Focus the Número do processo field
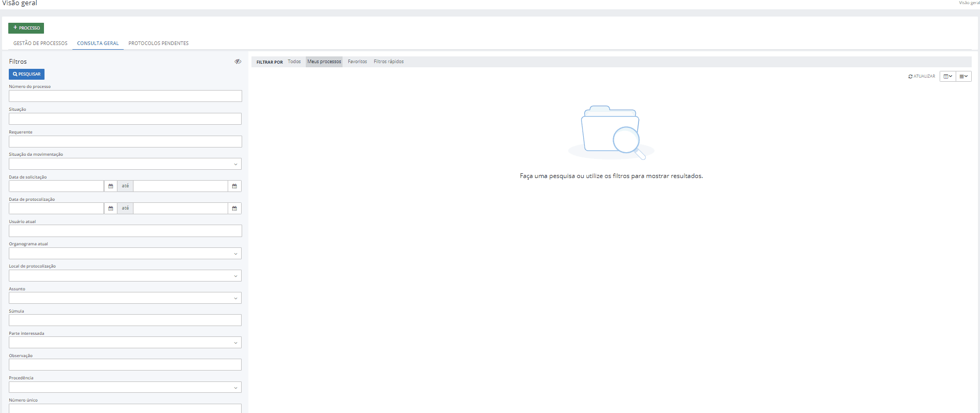This screenshot has height=413, width=980. tap(125, 96)
